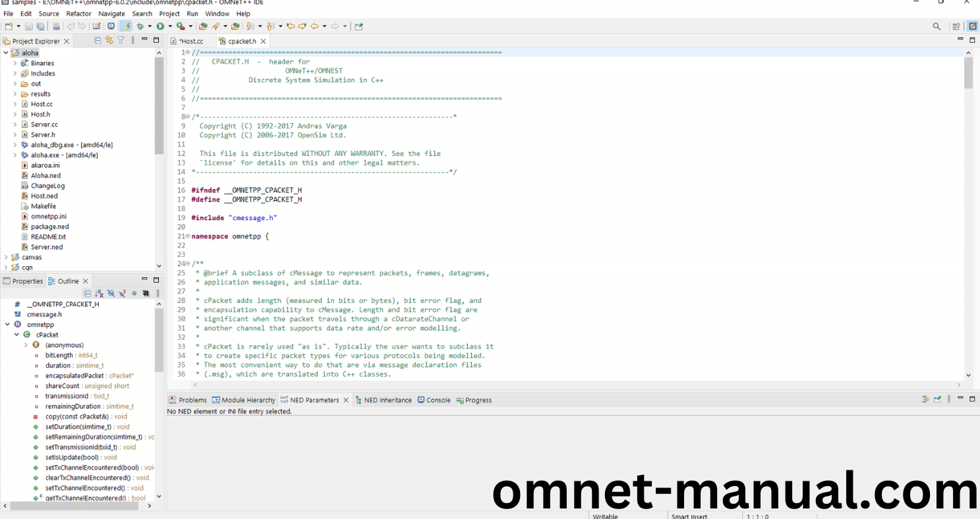Click the magnifier search icon near top right
The width and height of the screenshot is (980, 519).
(937, 26)
